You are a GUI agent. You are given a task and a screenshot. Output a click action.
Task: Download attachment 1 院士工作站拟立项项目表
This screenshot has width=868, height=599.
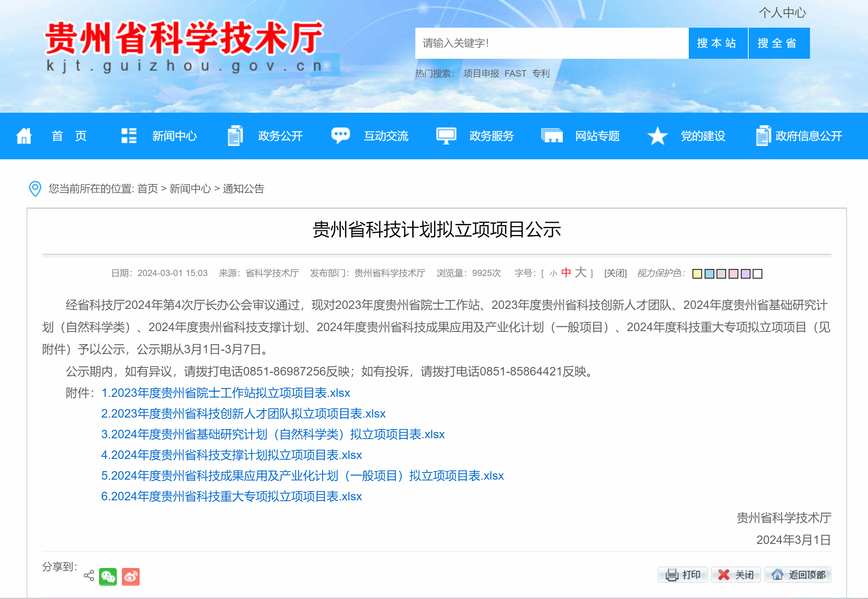pos(226,393)
